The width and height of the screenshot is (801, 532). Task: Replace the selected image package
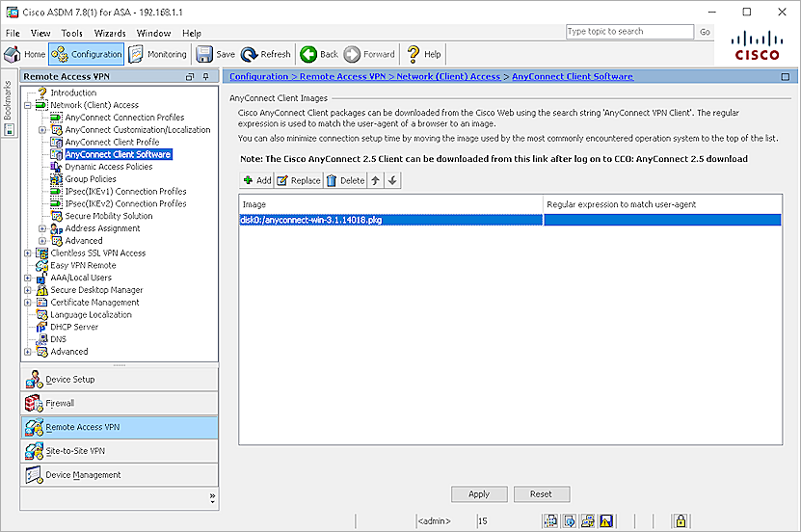[x=299, y=180]
